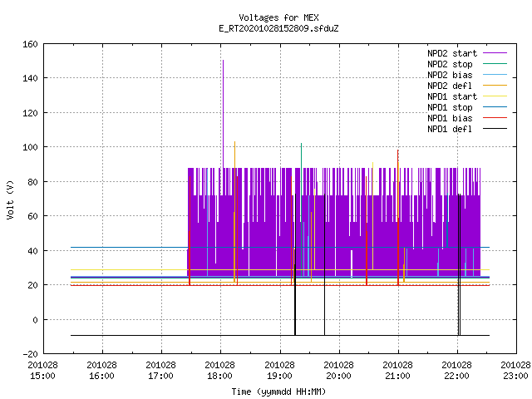Click the y-axis tick value 40

pyautogui.click(x=32, y=251)
